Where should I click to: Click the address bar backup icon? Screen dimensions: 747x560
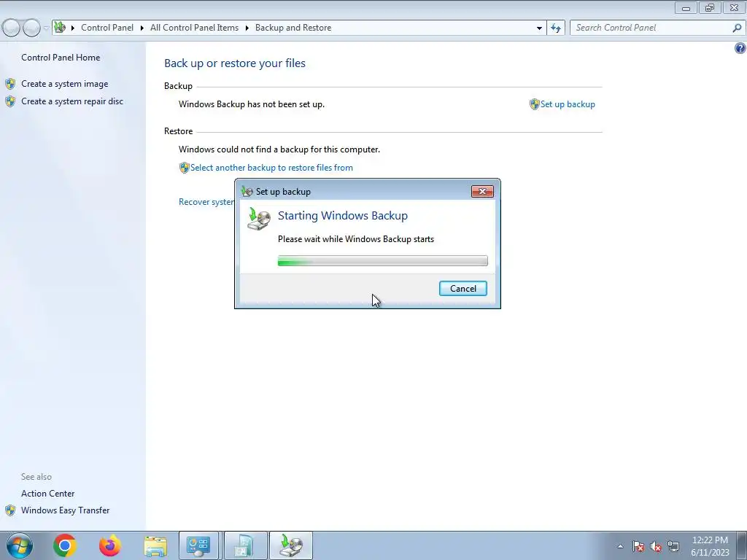click(x=60, y=28)
